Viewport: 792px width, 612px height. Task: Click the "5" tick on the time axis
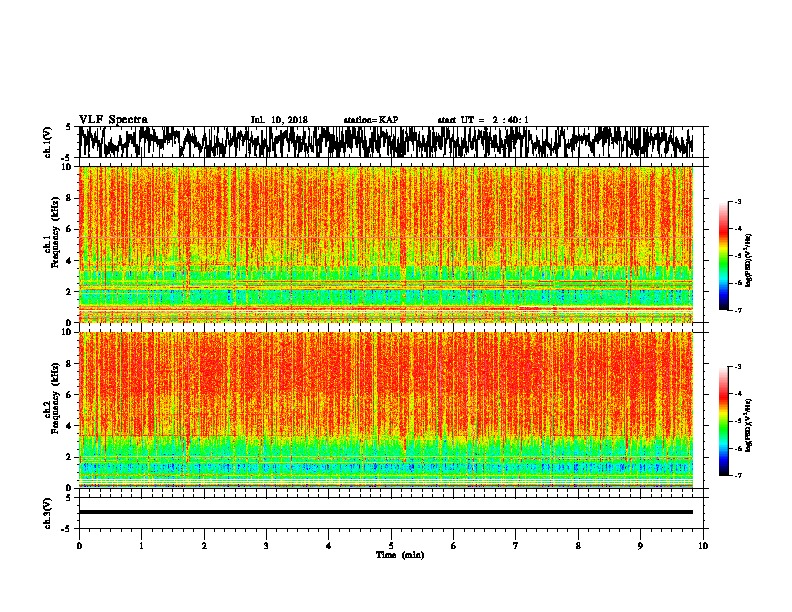tap(391, 546)
